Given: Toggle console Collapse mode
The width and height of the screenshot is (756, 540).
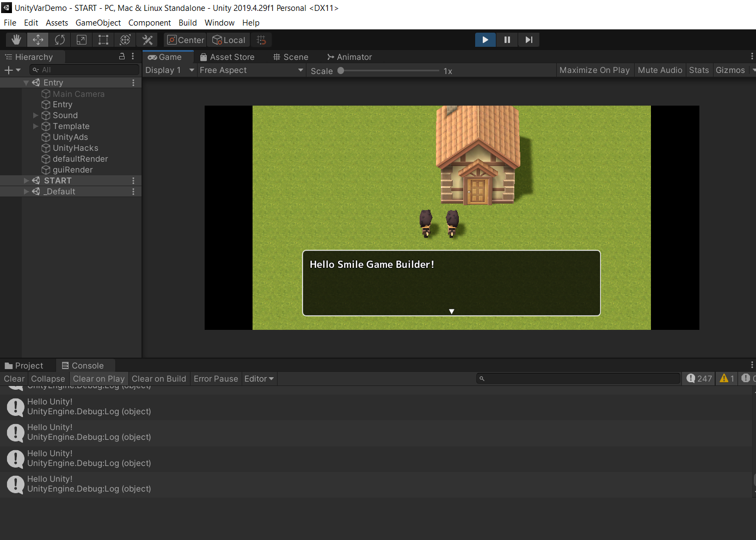Looking at the screenshot, I should point(48,379).
